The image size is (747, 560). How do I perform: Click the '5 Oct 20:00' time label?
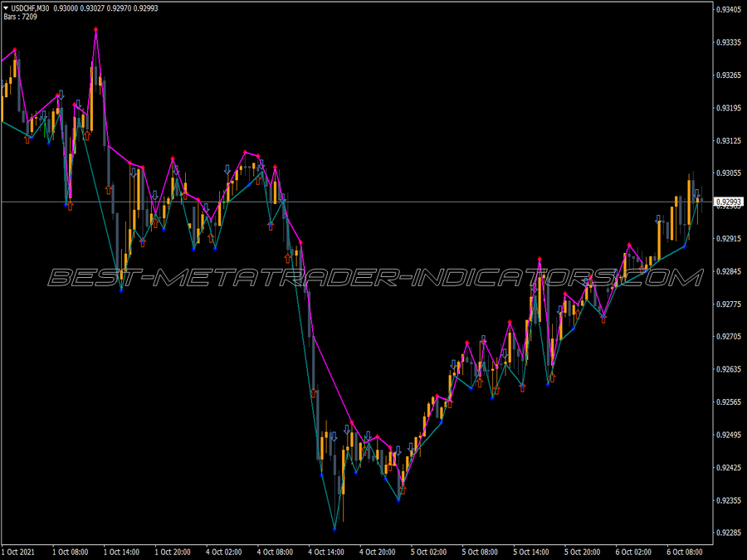(582, 552)
